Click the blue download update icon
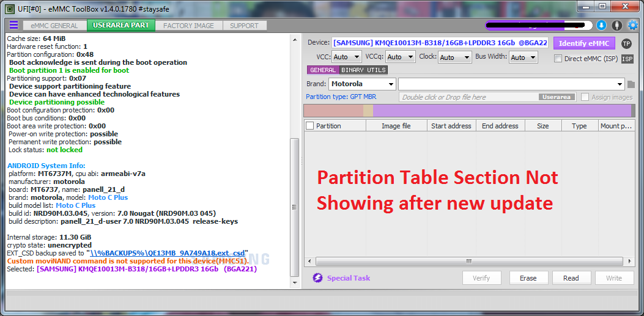This screenshot has height=316, width=644. click(x=601, y=26)
